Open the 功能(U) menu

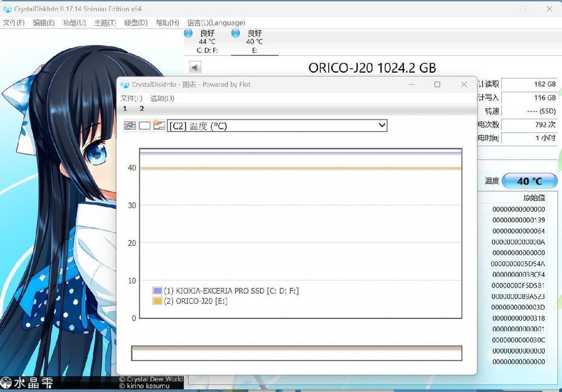tap(74, 22)
